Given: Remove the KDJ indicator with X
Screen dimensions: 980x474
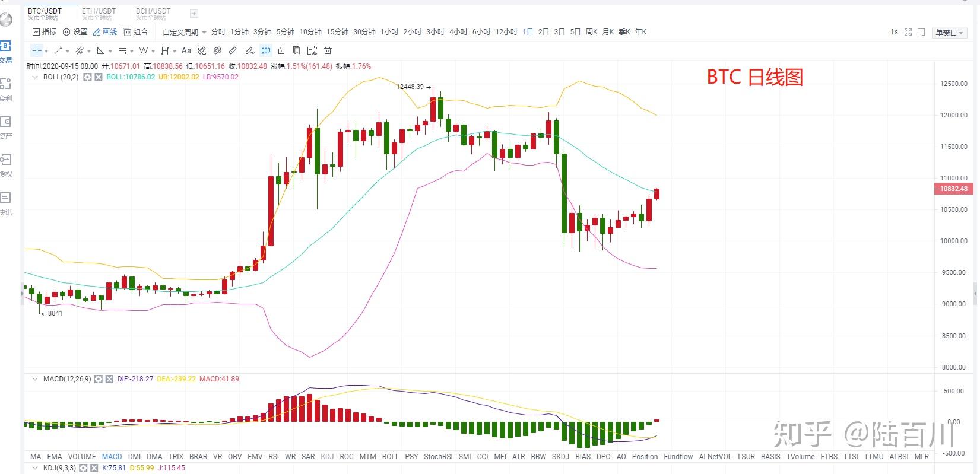Looking at the screenshot, I should pyautogui.click(x=95, y=468).
